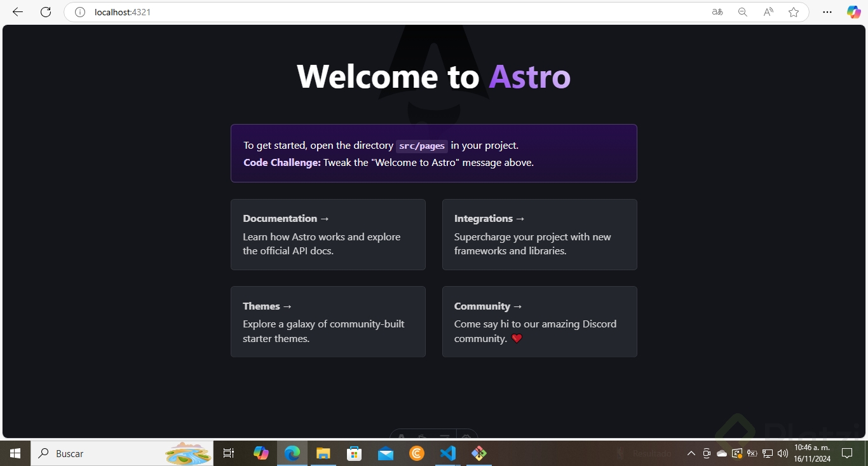
Task: Open the Integrations card link
Action: [539, 235]
